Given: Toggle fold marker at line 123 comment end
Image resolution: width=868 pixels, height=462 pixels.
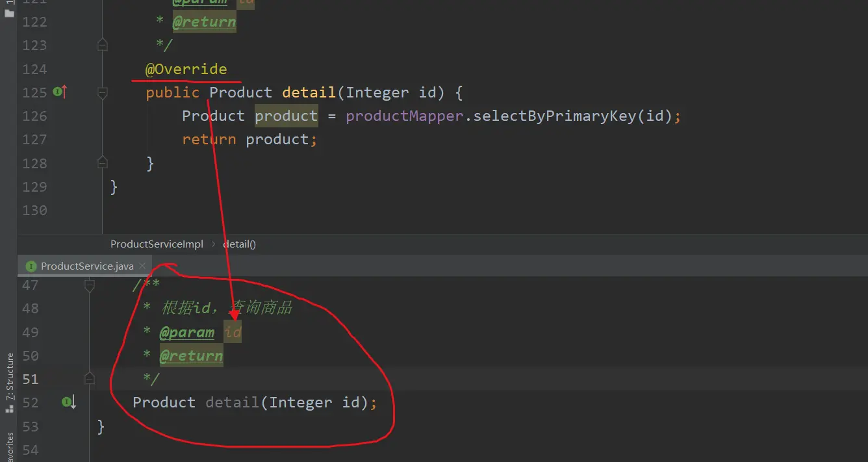Looking at the screenshot, I should coord(102,45).
